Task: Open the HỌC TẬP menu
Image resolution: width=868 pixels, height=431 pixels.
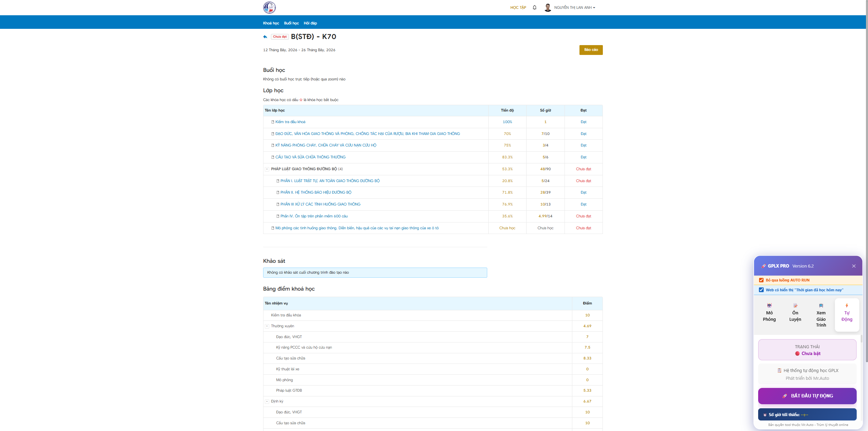Action: (x=518, y=7)
